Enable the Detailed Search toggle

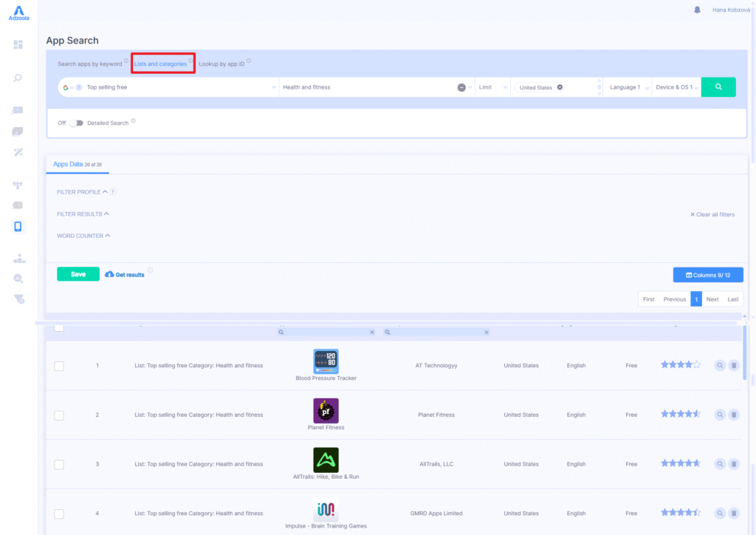pos(75,123)
